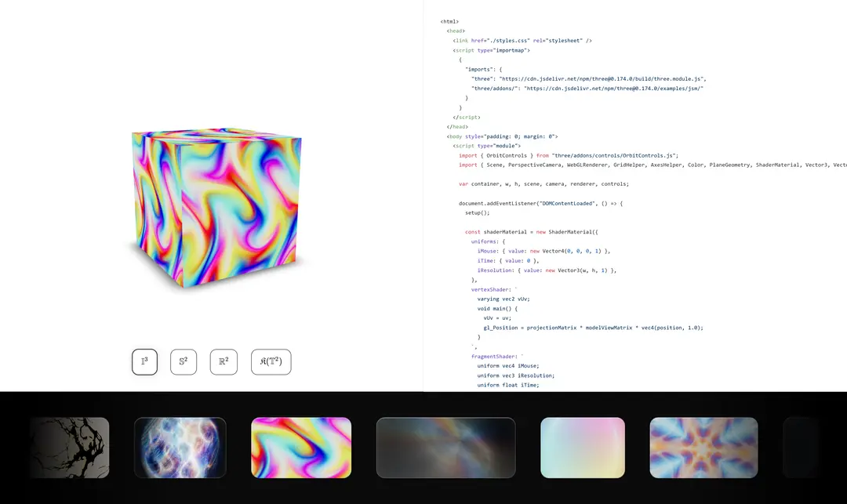Click the "var container, w, h" line
The height and width of the screenshot is (504, 847).
(x=544, y=184)
